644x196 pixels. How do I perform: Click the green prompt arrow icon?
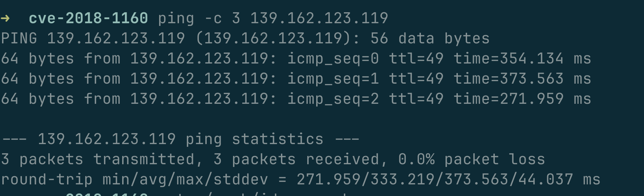click(5, 18)
